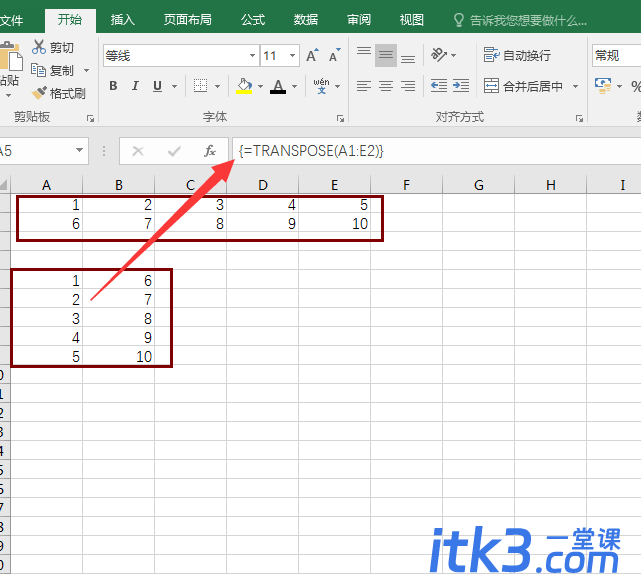Screen dimensions: 641x574
Task: Center text horizontally
Action: pos(385,86)
